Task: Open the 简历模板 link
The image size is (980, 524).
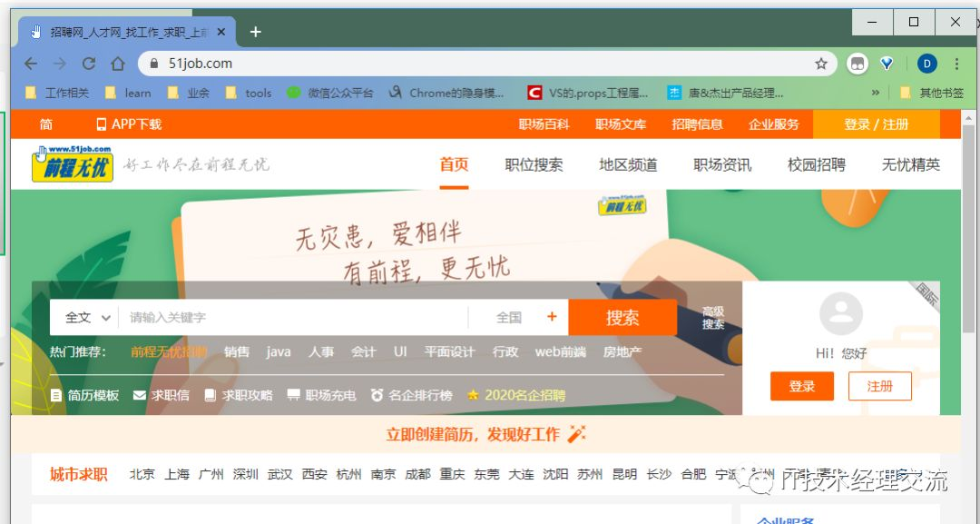Action: pyautogui.click(x=85, y=395)
